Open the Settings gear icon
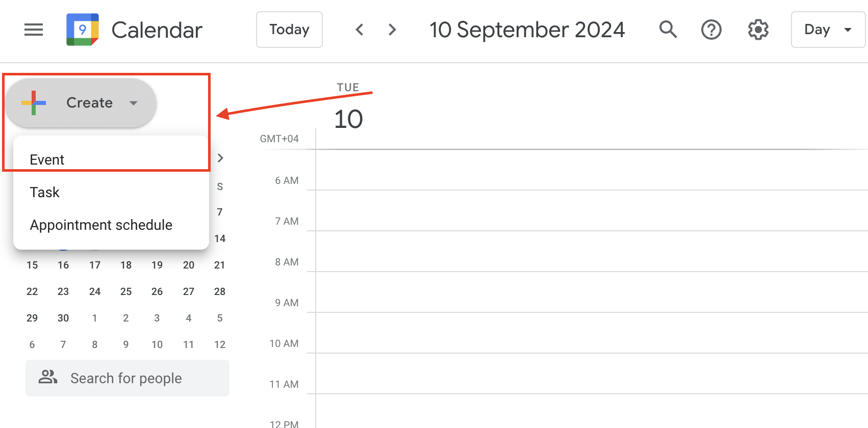868x428 pixels. tap(758, 30)
